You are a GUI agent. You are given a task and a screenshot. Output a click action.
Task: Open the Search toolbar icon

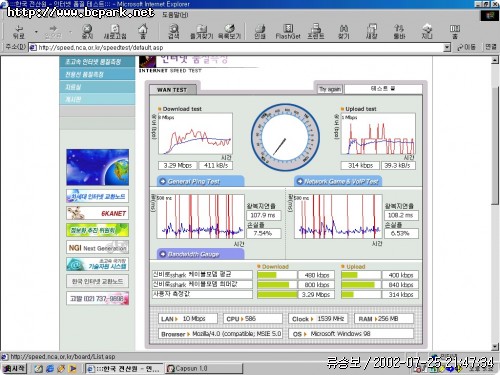coord(173,31)
